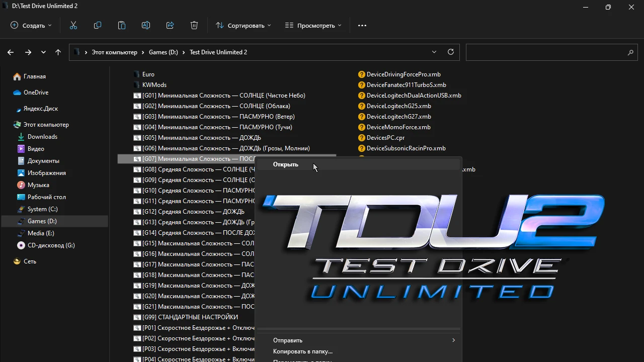Click the Copy icon in the toolbar
The image size is (644, 362).
click(x=98, y=25)
